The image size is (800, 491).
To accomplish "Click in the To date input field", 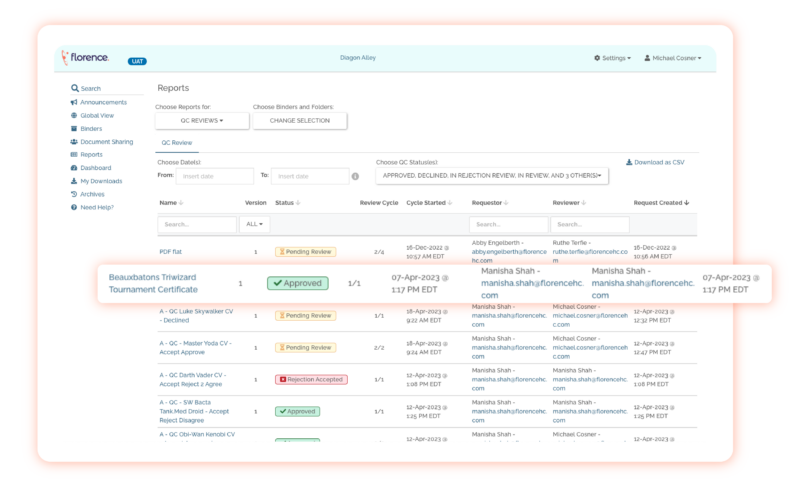I will 310,176.
